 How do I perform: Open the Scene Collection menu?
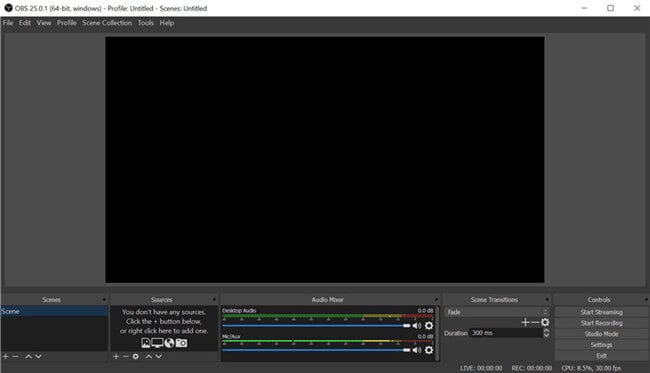click(x=107, y=23)
